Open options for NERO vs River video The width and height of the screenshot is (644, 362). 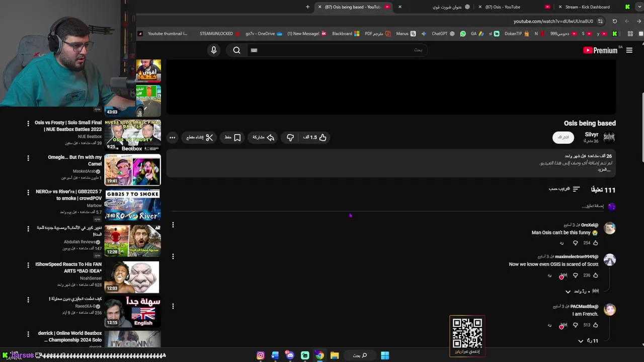pos(28,193)
